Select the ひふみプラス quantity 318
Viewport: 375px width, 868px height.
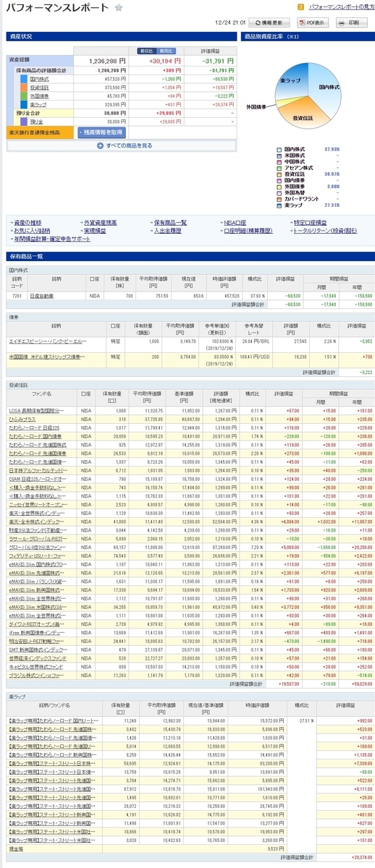pyautogui.click(x=121, y=419)
